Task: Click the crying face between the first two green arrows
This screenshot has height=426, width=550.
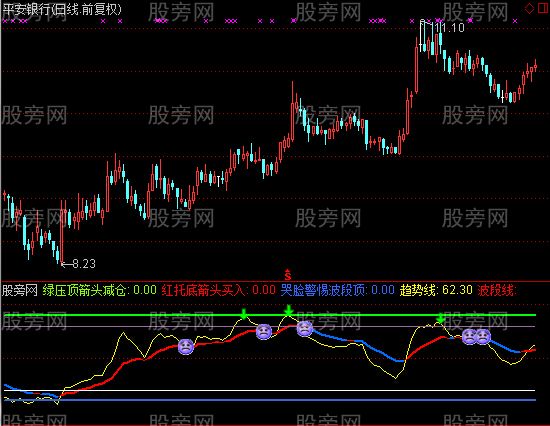Action: [264, 332]
